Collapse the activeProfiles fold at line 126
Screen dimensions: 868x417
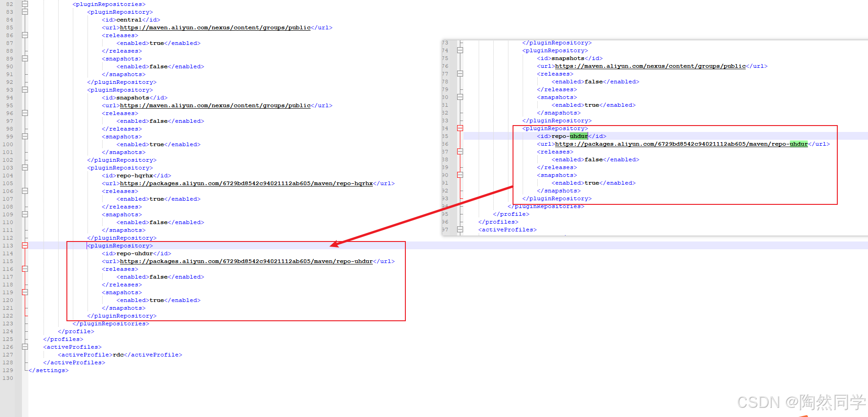(x=25, y=347)
